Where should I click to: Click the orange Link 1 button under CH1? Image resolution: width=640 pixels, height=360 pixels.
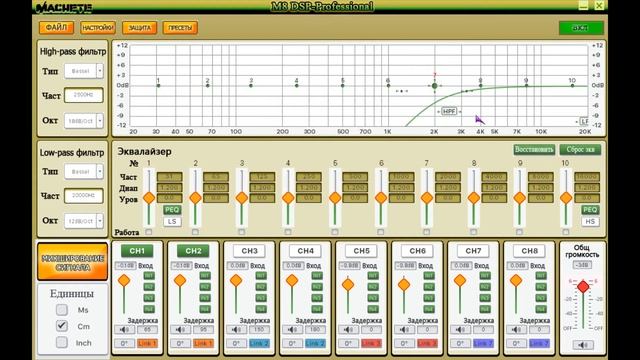[x=147, y=343]
